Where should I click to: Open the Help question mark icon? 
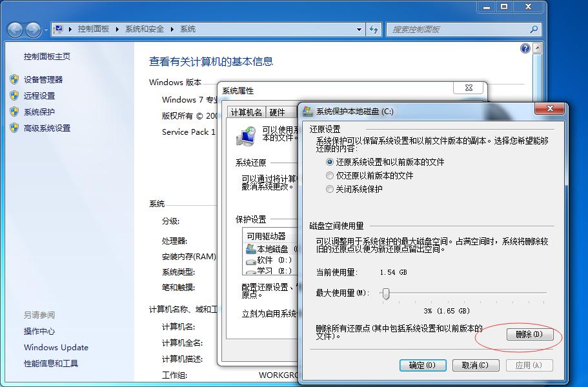click(x=525, y=48)
